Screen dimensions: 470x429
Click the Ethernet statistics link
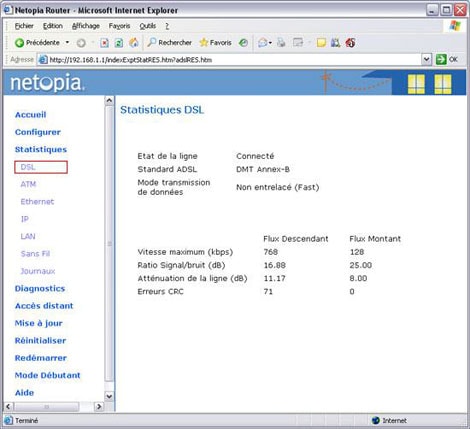point(37,202)
